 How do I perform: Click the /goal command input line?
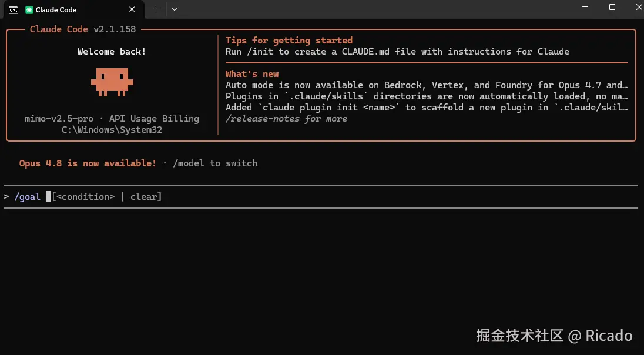[x=320, y=197]
